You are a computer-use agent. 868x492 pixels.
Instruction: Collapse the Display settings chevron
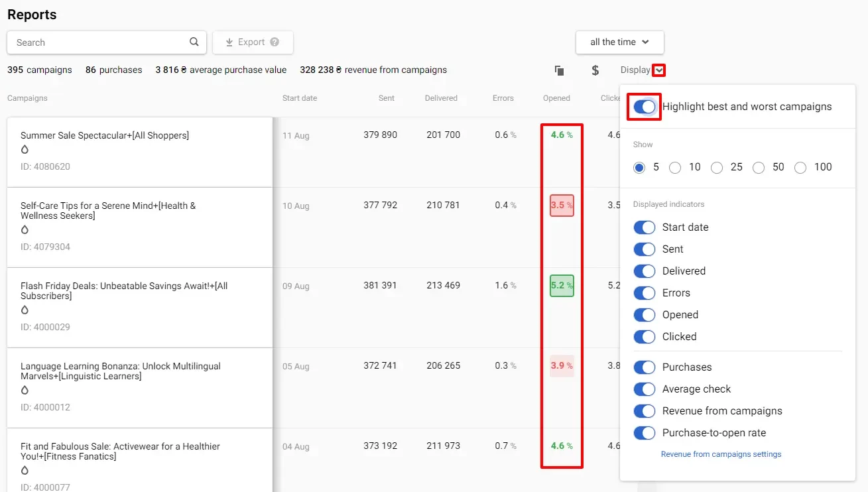click(x=659, y=70)
